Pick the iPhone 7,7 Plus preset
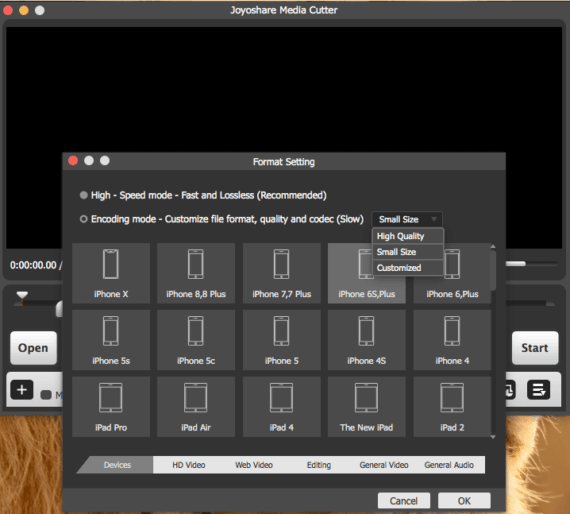 tap(282, 273)
